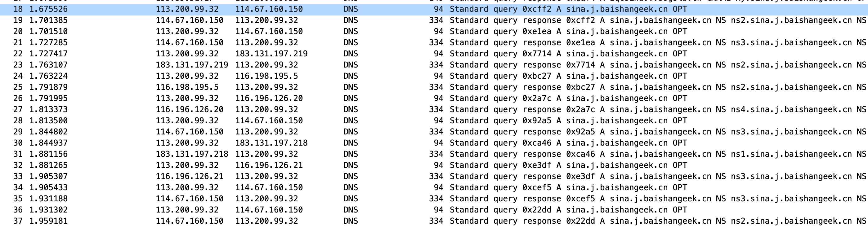868x228 pixels.
Task: Click info text of query 0xe1ea
Action: pyautogui.click(x=568, y=32)
